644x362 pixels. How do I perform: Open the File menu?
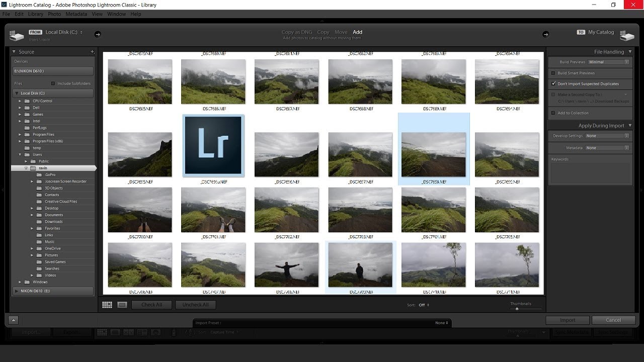6,14
